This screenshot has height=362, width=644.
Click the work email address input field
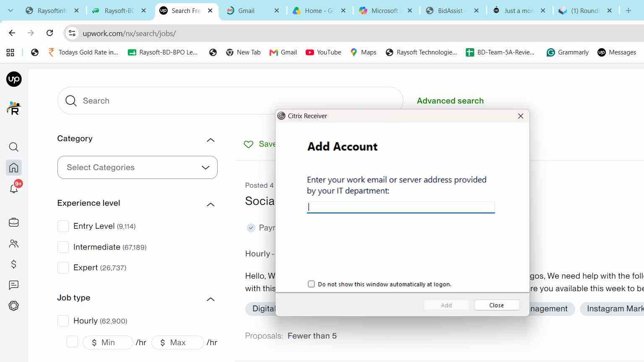(401, 207)
